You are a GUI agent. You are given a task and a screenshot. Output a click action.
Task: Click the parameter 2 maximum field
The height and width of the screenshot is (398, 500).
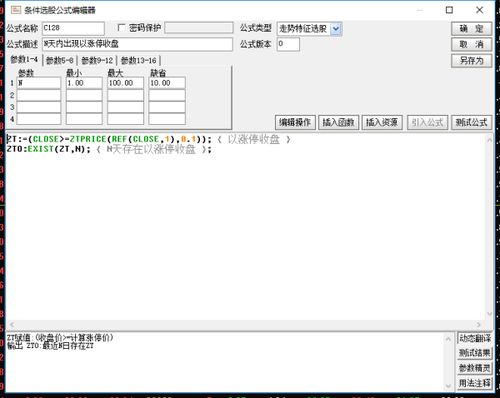point(126,95)
